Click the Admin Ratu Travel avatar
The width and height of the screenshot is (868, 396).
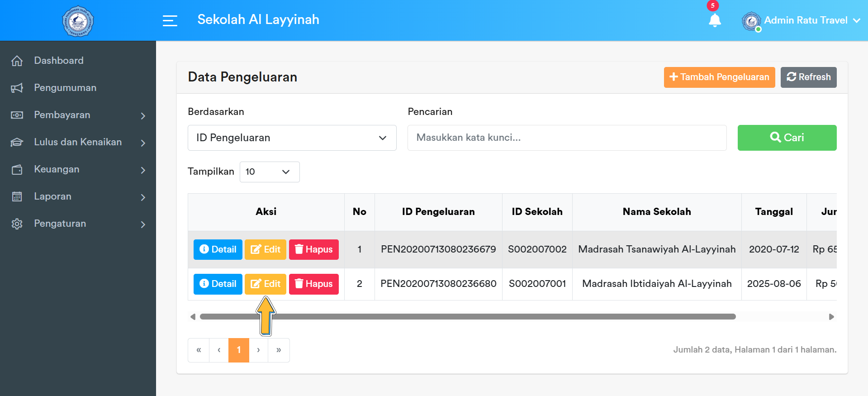[x=751, y=21]
